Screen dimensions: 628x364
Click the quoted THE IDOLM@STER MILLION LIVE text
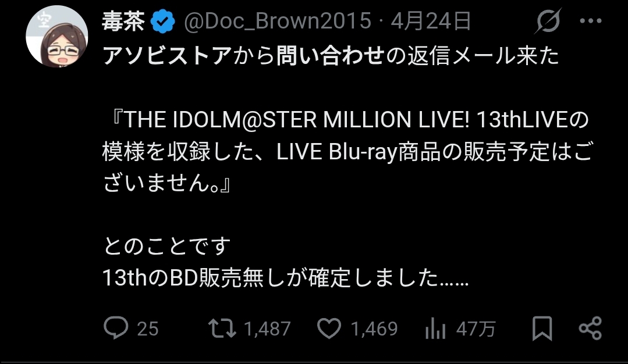[296, 120]
